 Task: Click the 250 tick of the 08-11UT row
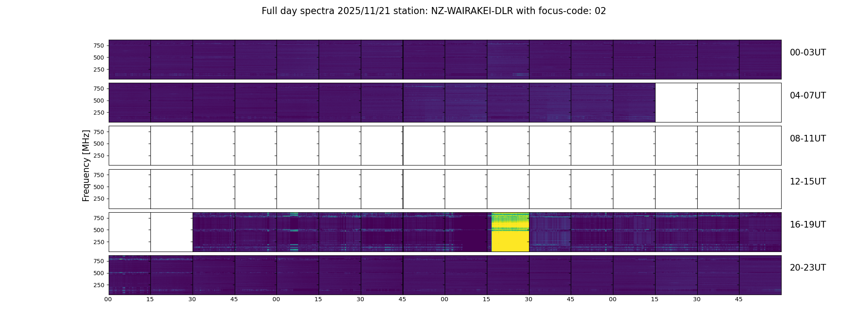pos(99,156)
